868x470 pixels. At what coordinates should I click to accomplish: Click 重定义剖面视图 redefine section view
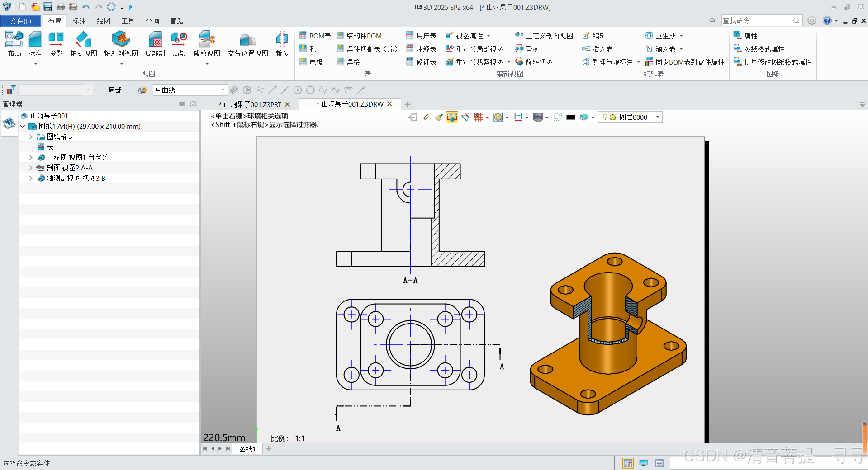tap(544, 36)
